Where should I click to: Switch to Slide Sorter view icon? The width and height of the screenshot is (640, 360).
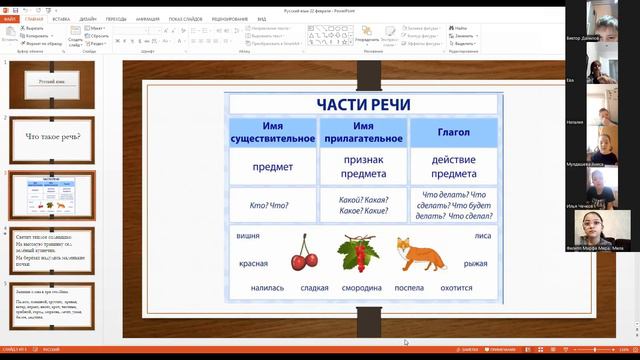540,350
